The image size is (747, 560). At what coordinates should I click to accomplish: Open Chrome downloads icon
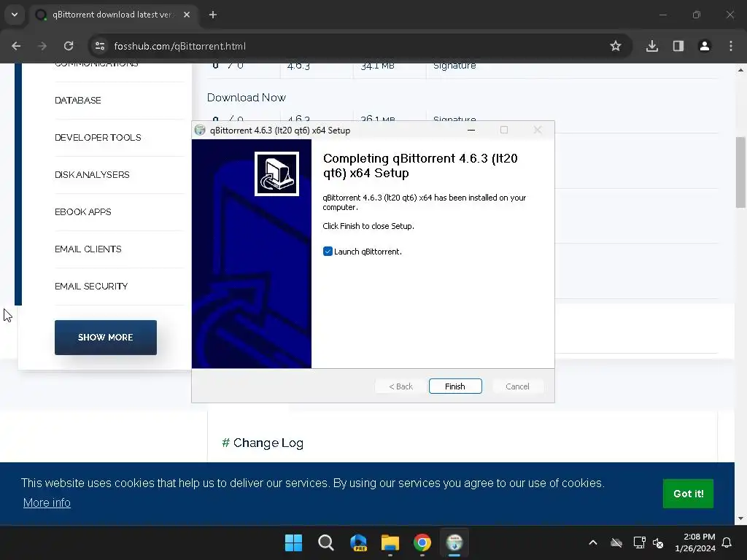(652, 46)
